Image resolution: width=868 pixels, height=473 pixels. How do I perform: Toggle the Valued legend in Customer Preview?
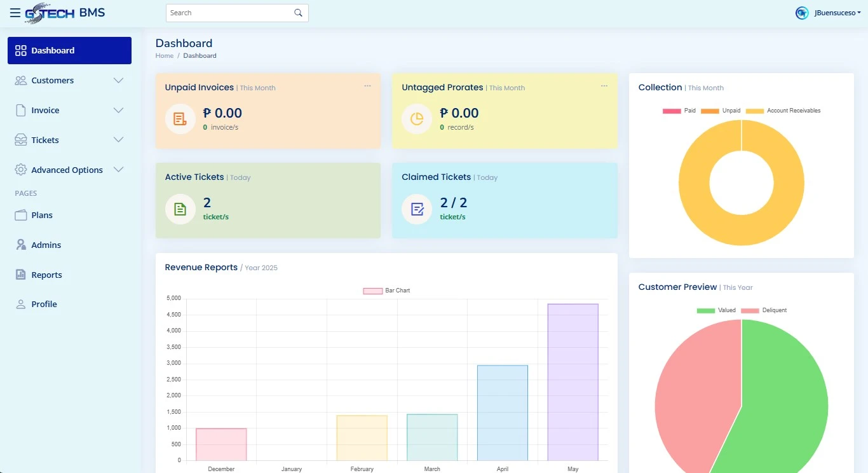tap(715, 310)
